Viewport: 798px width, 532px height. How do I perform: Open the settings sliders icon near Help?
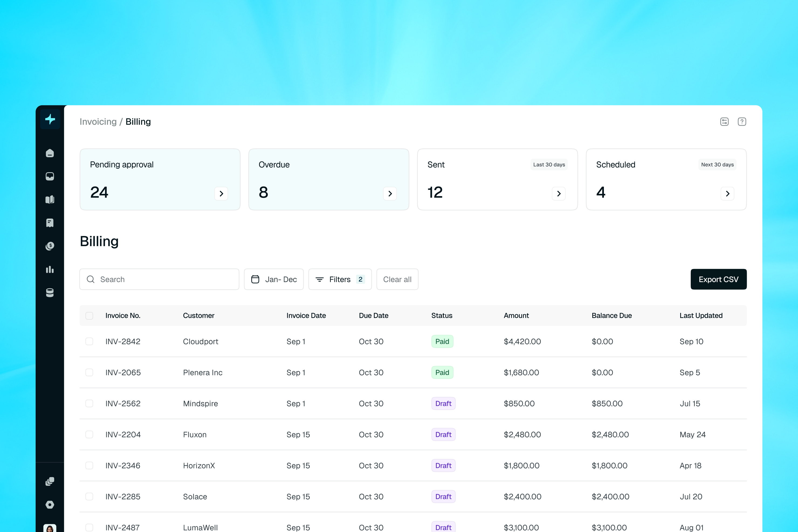(724, 122)
